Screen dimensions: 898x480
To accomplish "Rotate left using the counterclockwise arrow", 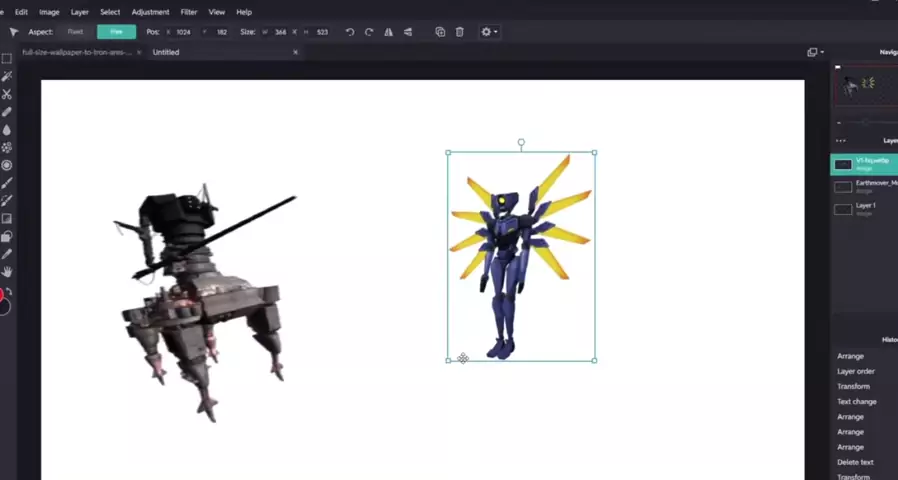I will click(x=350, y=32).
